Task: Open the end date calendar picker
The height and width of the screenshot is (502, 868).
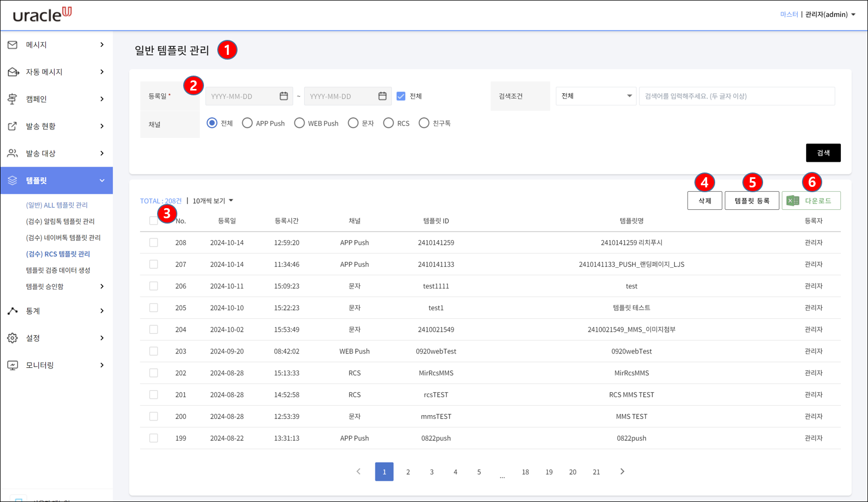Action: click(x=382, y=96)
